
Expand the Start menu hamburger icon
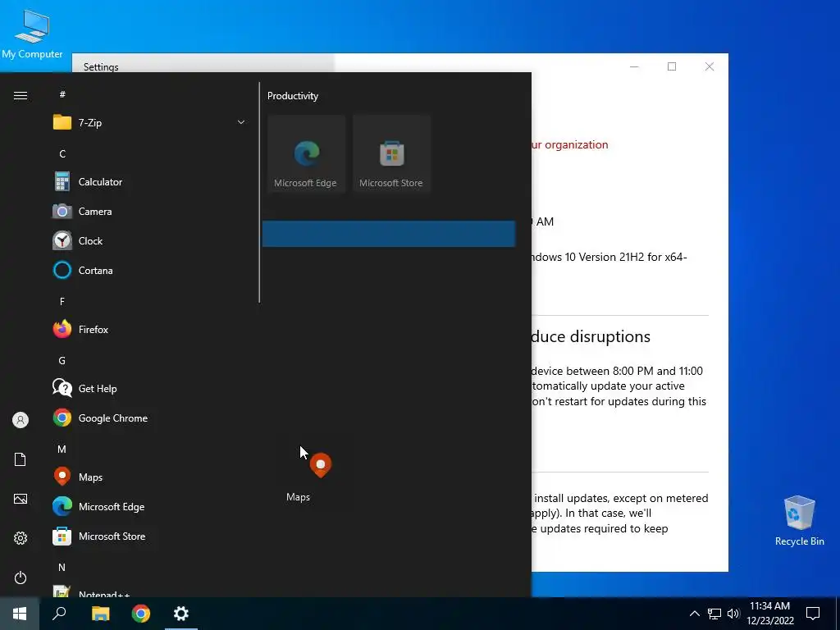21,96
